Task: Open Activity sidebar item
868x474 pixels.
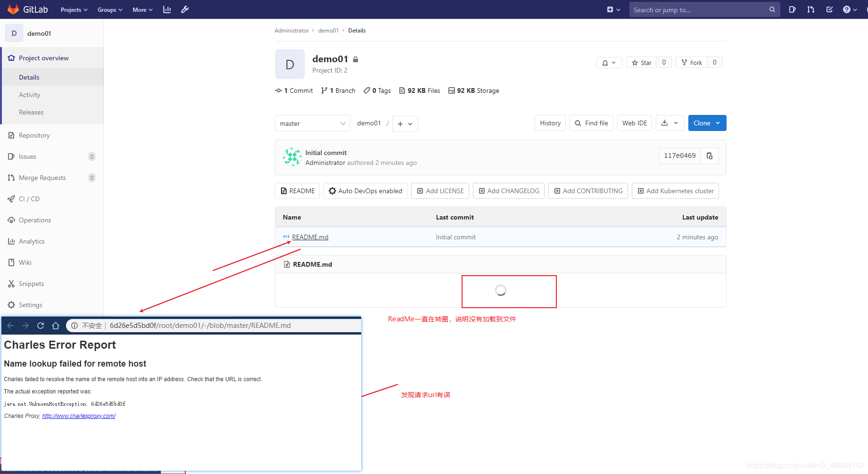Action: pyautogui.click(x=52, y=95)
